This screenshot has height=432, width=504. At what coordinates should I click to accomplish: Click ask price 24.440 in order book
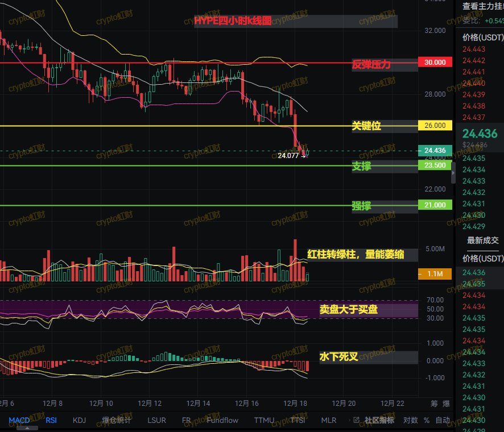pyautogui.click(x=474, y=83)
